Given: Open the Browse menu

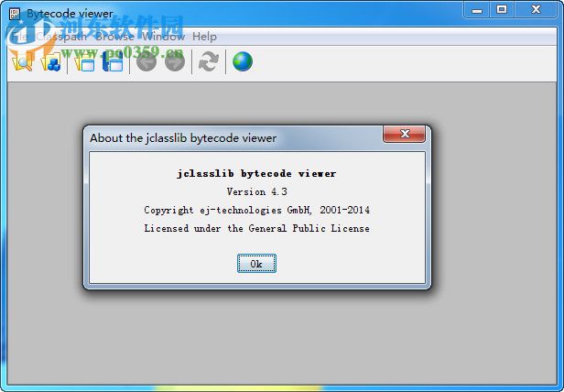Looking at the screenshot, I should pyautogui.click(x=114, y=37).
